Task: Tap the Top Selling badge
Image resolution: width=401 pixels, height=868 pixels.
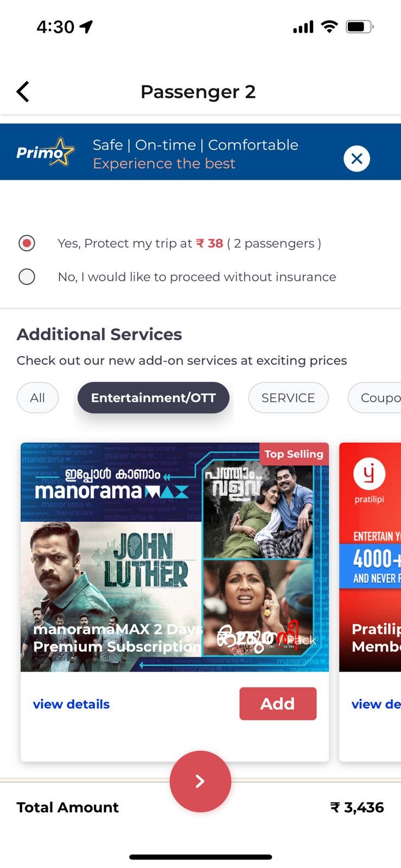Action: point(294,454)
